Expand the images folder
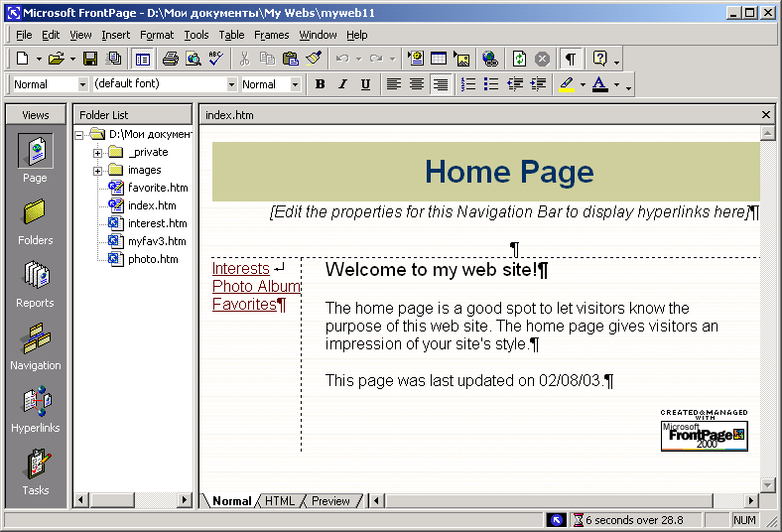The image size is (782, 532). [x=97, y=171]
